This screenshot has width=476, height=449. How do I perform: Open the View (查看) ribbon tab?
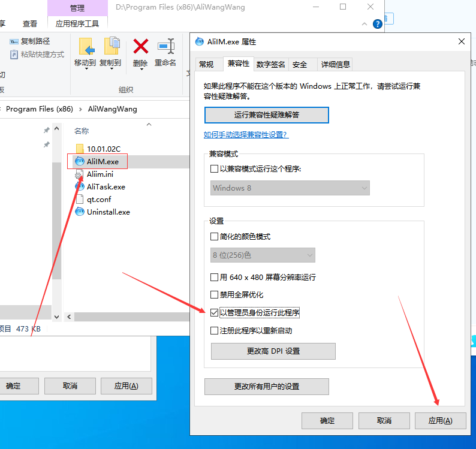pyautogui.click(x=30, y=24)
